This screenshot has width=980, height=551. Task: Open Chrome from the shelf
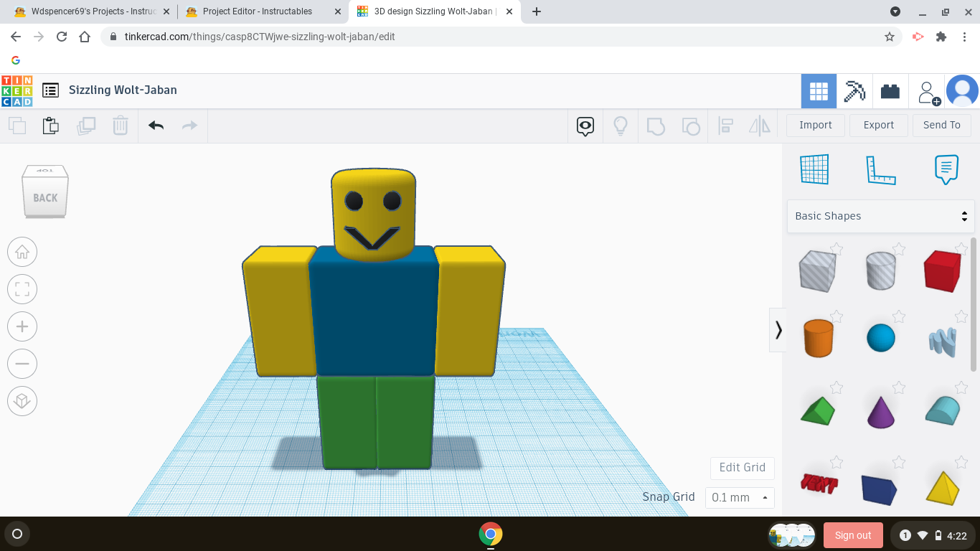pyautogui.click(x=491, y=534)
